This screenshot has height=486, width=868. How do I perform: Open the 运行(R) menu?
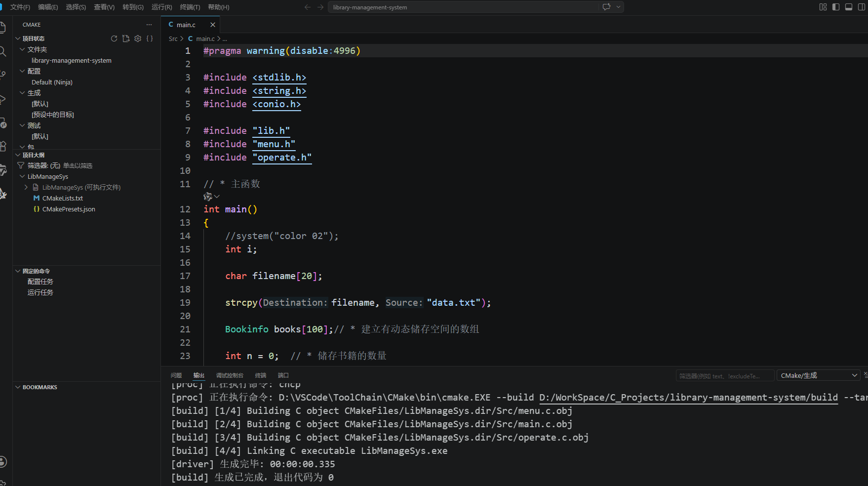(162, 7)
